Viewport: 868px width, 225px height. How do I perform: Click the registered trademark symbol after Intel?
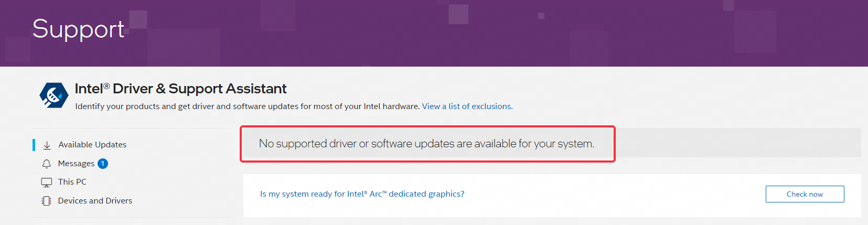pos(106,85)
